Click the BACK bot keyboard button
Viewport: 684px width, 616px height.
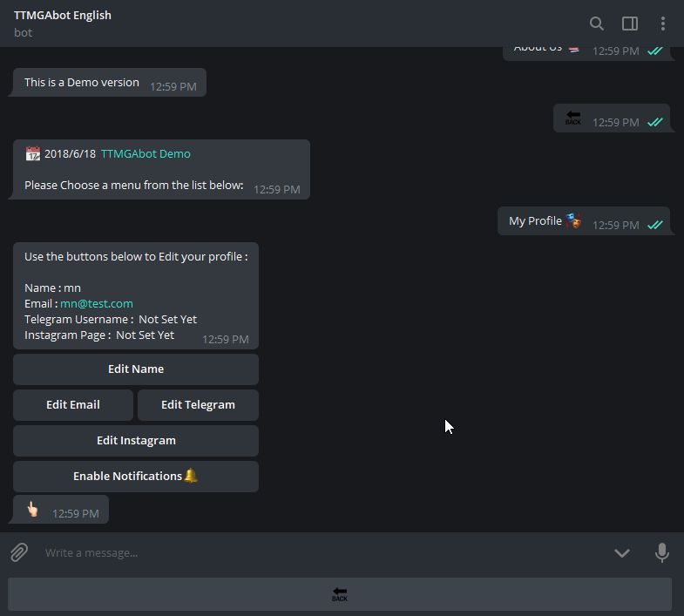339,594
